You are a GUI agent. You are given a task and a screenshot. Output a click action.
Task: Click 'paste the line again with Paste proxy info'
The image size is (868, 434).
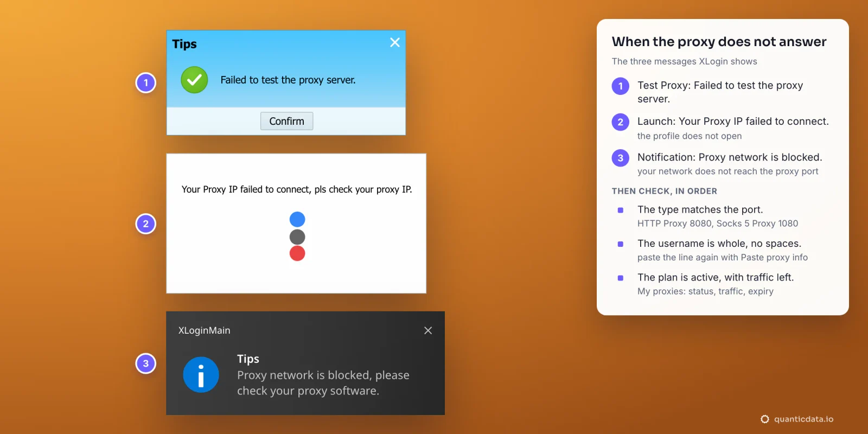click(x=723, y=258)
